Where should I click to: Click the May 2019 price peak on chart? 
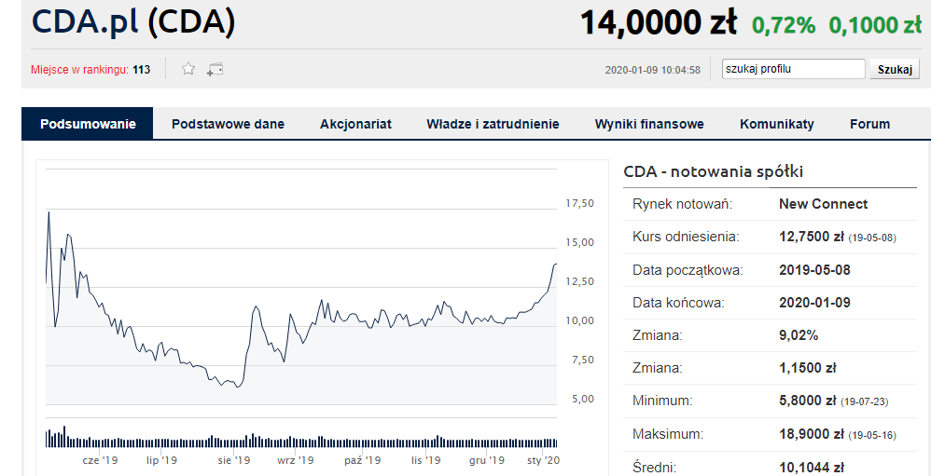(x=48, y=213)
